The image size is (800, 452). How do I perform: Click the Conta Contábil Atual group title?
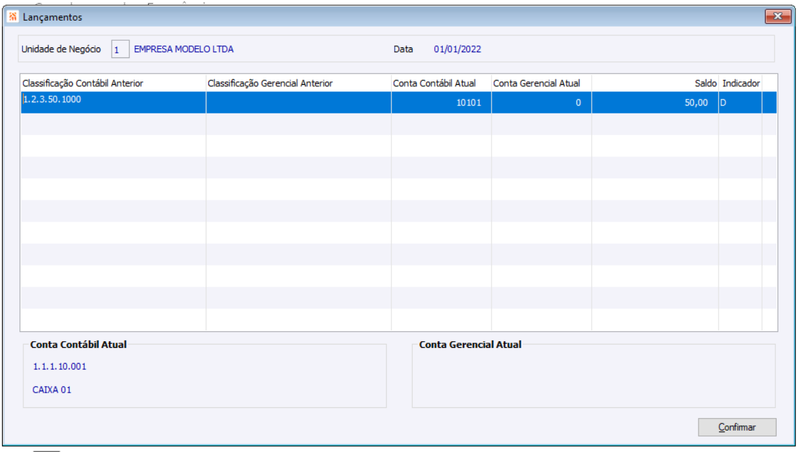(x=79, y=344)
